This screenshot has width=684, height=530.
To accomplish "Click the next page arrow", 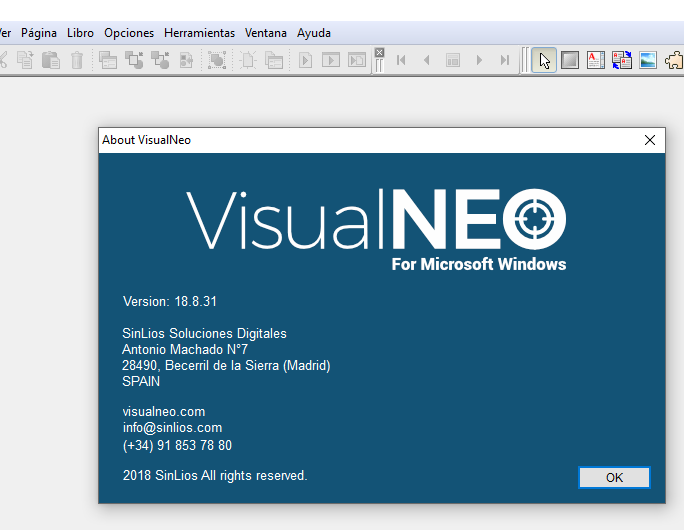I will tap(479, 60).
